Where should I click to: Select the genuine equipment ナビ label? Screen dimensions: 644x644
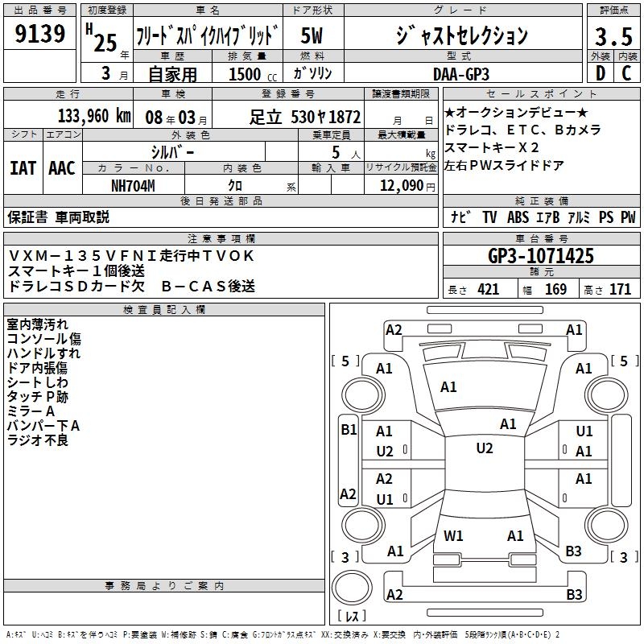pyautogui.click(x=460, y=217)
